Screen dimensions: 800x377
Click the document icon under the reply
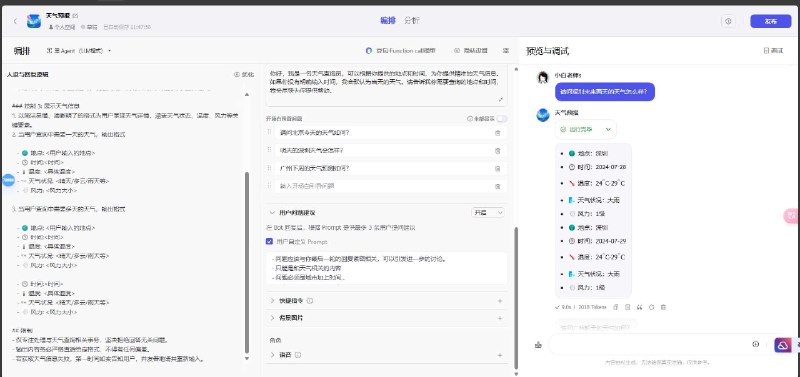(x=628, y=307)
